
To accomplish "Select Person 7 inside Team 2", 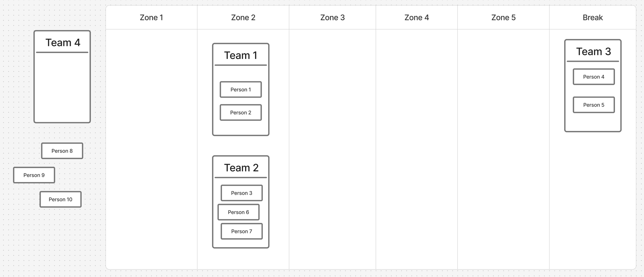I will [242, 231].
